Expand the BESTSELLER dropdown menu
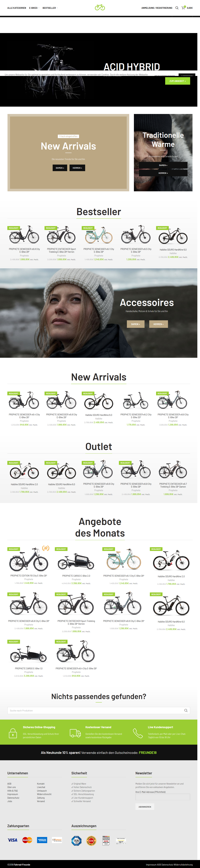 [50, 8]
